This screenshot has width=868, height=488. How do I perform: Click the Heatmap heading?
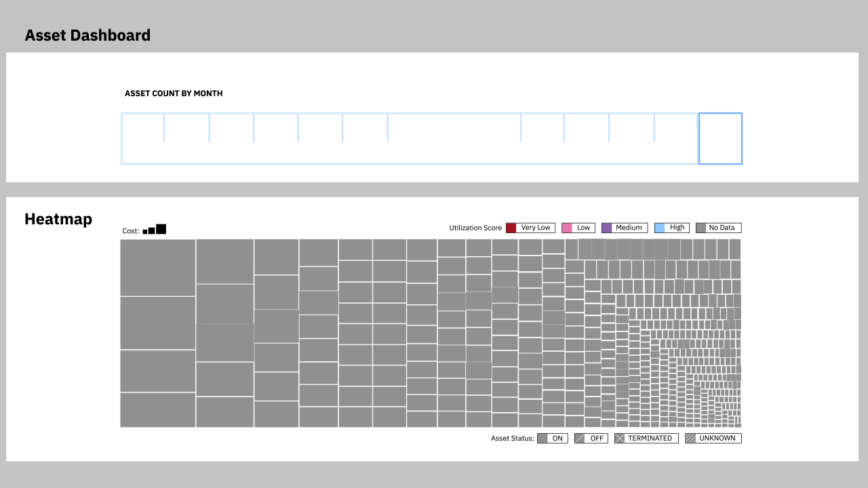[58, 219]
